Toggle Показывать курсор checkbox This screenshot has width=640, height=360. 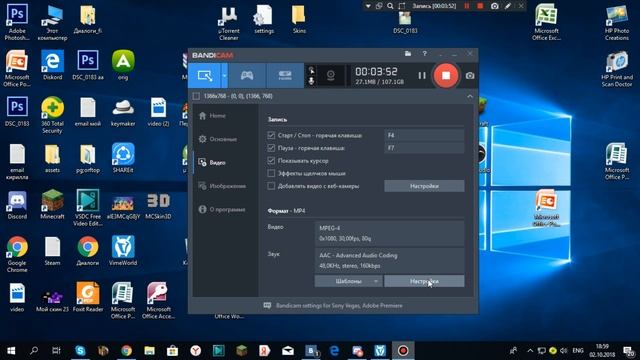[271, 160]
